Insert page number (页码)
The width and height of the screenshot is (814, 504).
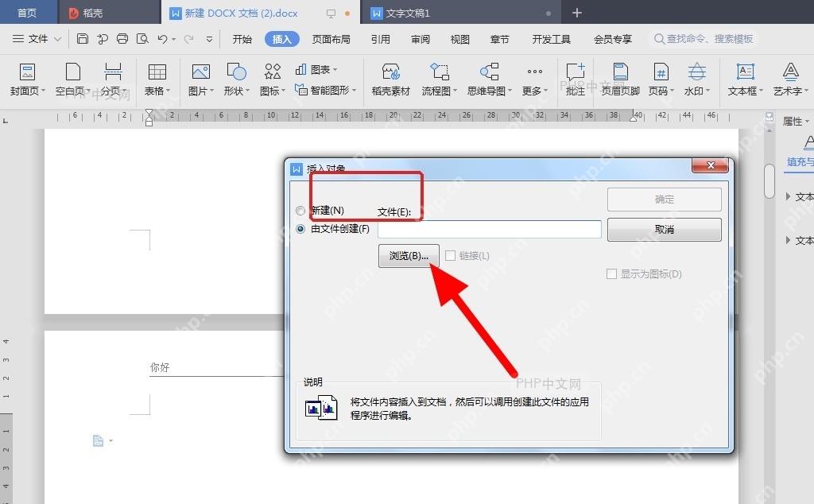pyautogui.click(x=661, y=79)
